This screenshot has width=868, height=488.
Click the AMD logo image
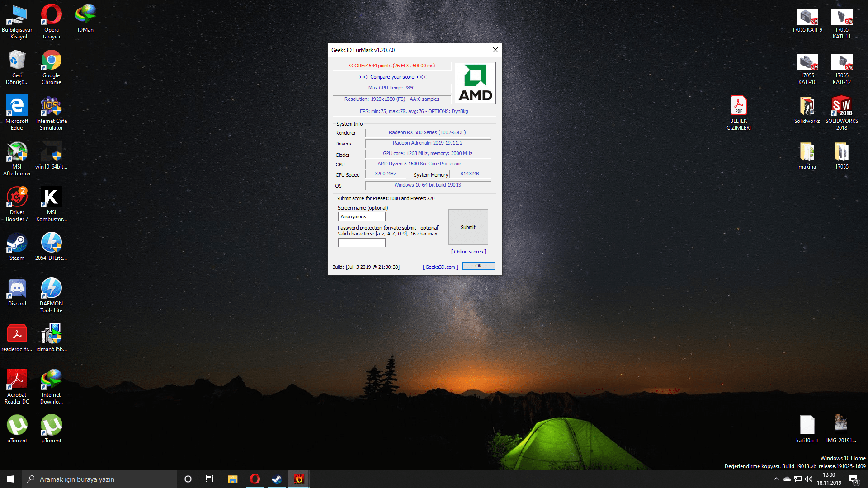(475, 83)
